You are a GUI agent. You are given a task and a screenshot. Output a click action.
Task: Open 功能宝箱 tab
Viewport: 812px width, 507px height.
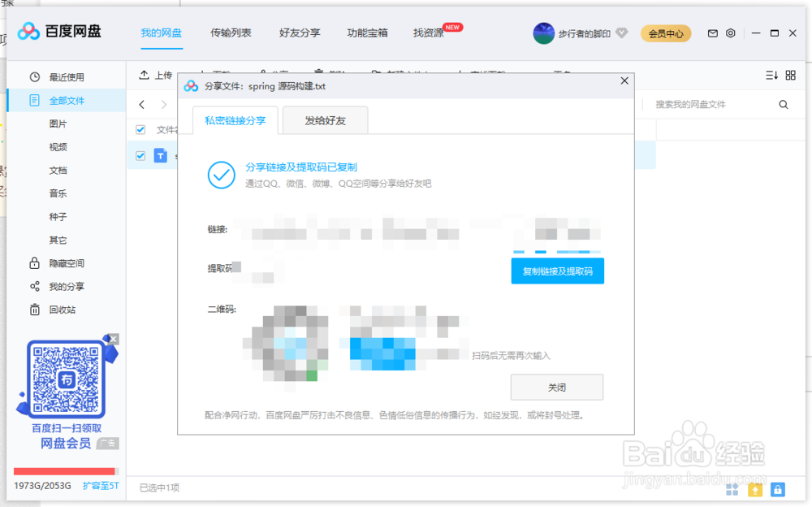tap(367, 33)
